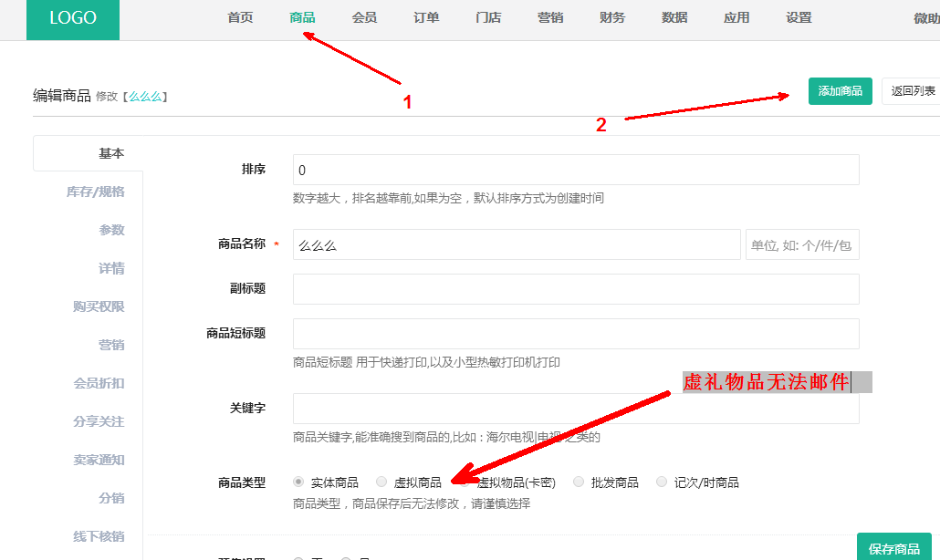This screenshot has height=560, width=940.
Task: Click the LOGO in the header
Action: [73, 19]
